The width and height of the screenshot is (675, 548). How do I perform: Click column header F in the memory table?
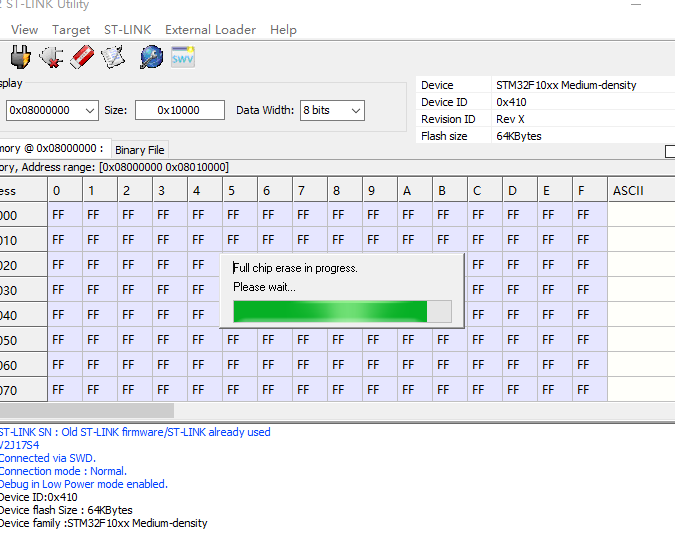point(590,190)
